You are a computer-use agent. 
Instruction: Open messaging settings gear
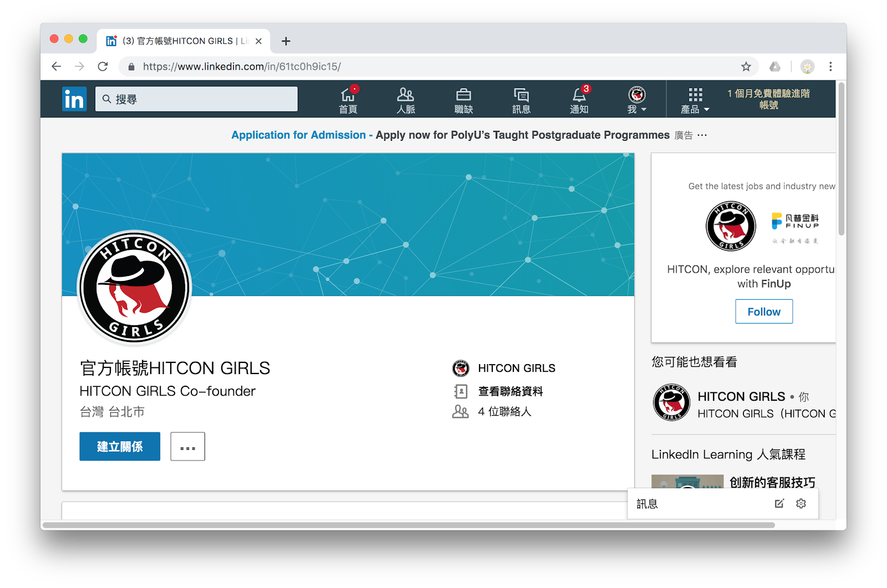point(801,504)
